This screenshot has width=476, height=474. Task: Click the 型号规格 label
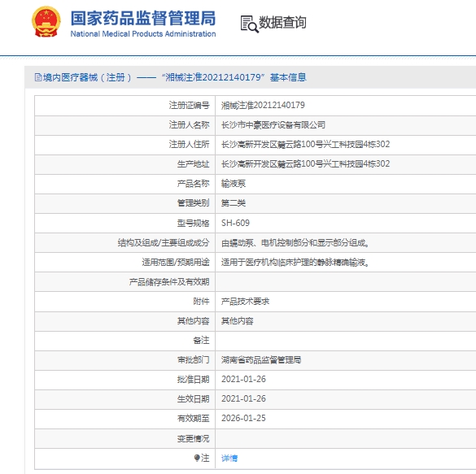(194, 224)
